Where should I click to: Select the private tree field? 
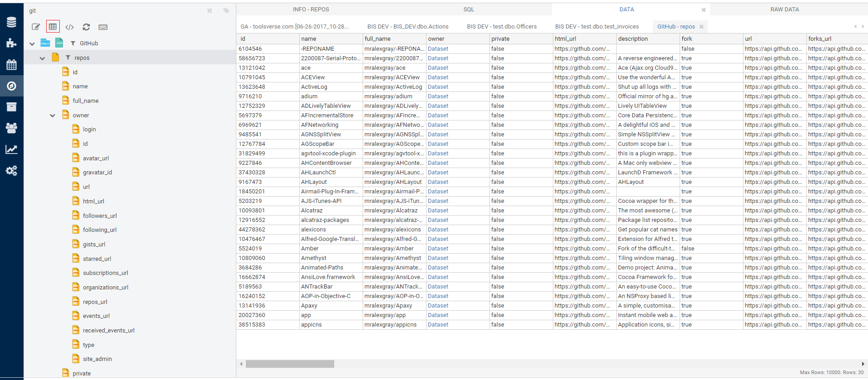[x=82, y=374]
